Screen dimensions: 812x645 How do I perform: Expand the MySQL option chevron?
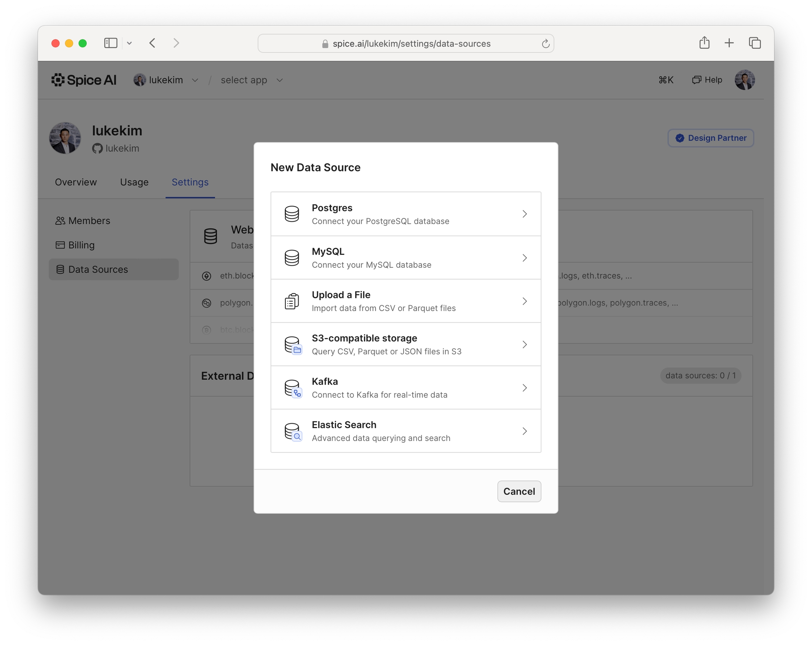[524, 258]
